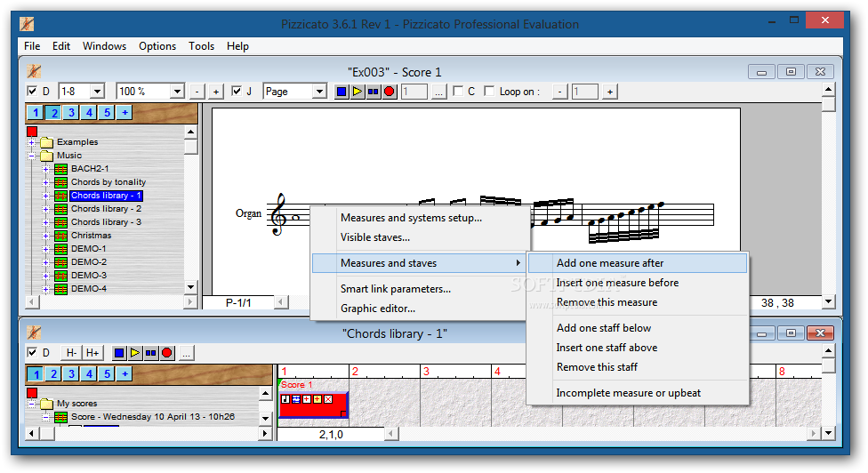Viewport: 868px width, 473px height.
Task: Open the Edit menu
Action: click(60, 46)
